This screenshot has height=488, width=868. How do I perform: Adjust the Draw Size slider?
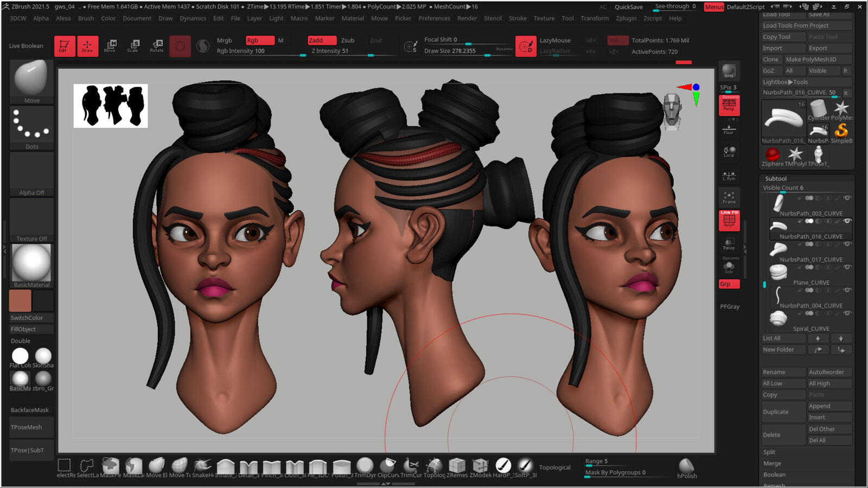[468, 51]
